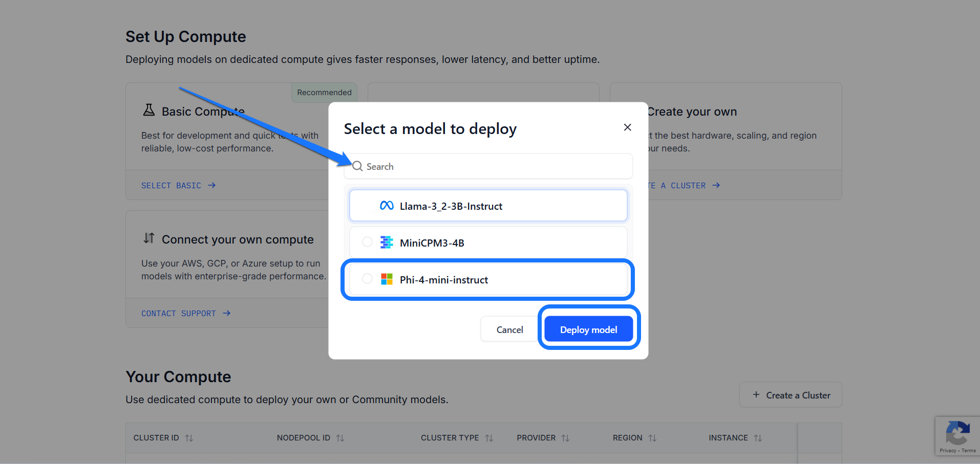980x464 pixels.
Task: Click the arrow beside CONTACT SUPPORT
Action: coord(227,313)
